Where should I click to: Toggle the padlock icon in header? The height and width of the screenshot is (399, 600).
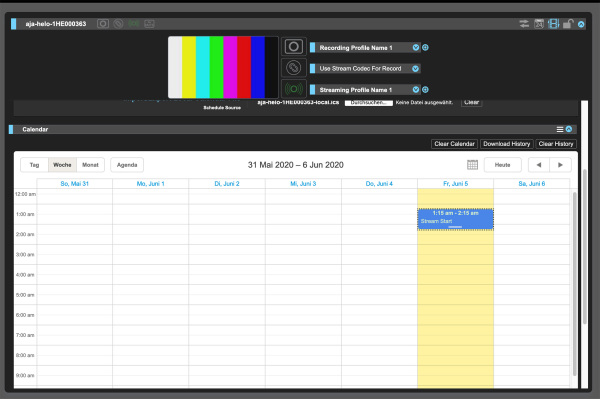pos(568,24)
